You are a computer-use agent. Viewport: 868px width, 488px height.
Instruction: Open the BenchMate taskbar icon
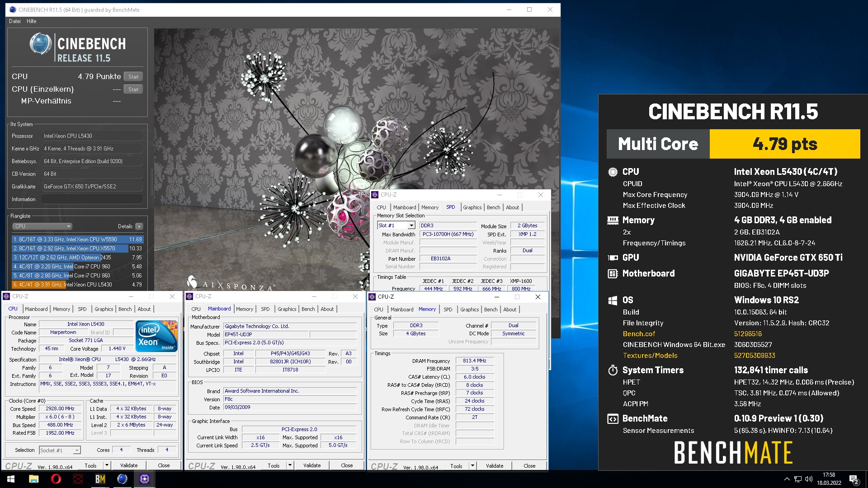(x=100, y=479)
